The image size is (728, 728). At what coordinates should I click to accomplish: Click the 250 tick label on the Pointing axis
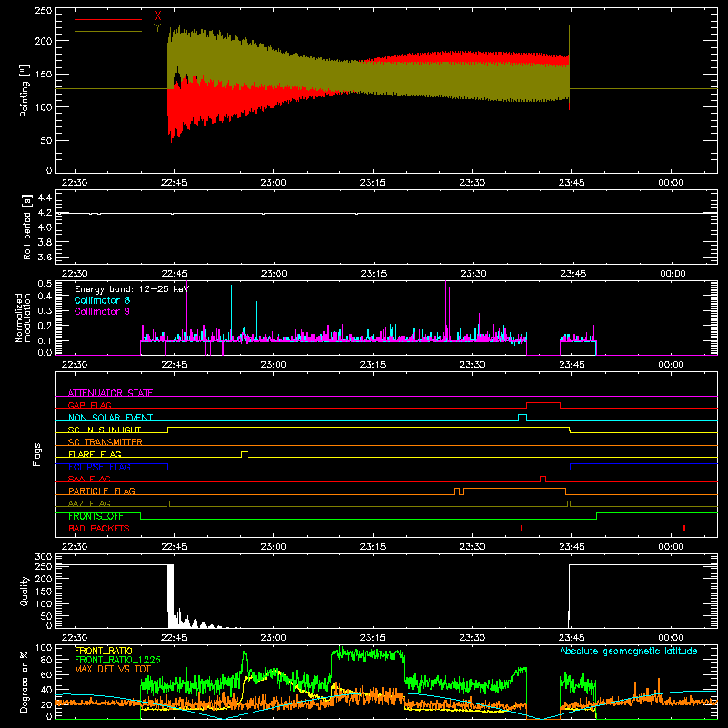[x=43, y=10]
